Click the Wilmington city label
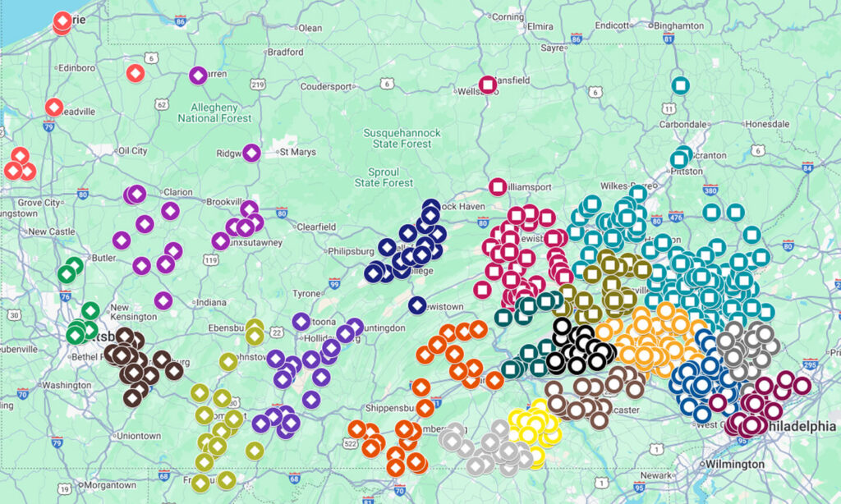 (733, 464)
